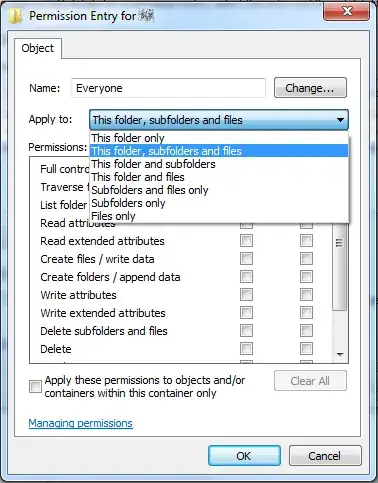Viewport: 378px width, 483px height.
Task: Select the 'Write attributes' label
Action: tap(78, 295)
